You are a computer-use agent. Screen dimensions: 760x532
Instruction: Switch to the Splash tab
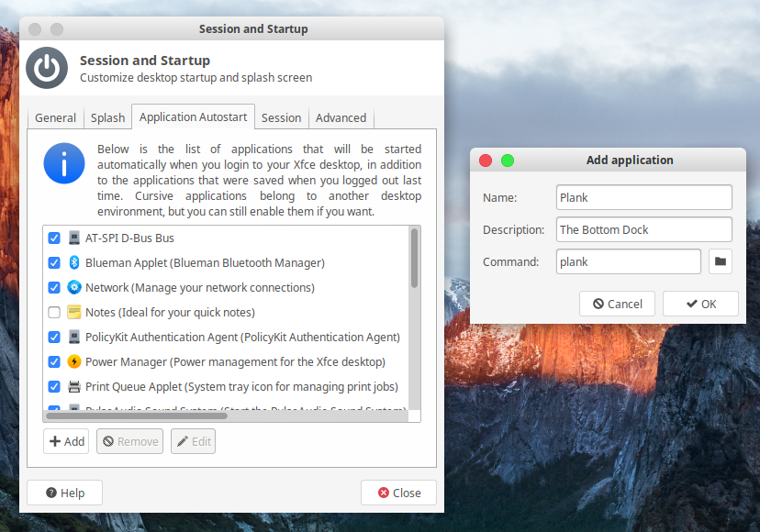[107, 117]
